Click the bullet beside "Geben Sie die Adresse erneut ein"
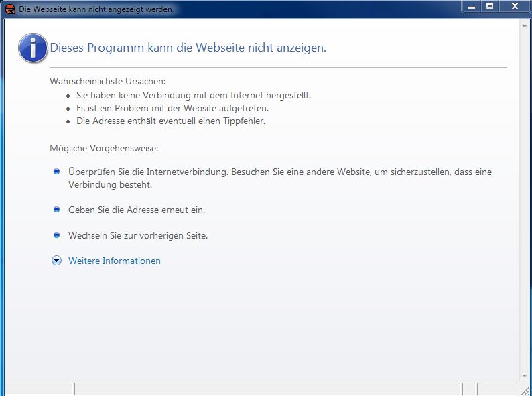 [57, 210]
